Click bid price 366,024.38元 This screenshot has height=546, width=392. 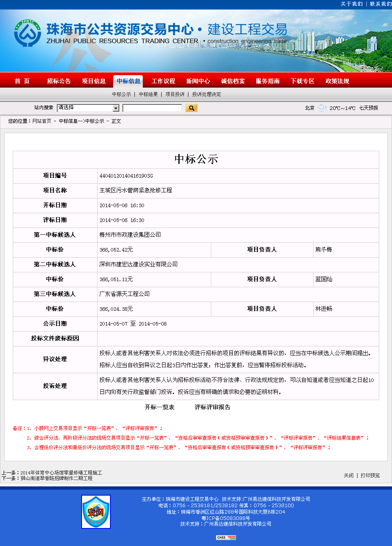pos(116,309)
